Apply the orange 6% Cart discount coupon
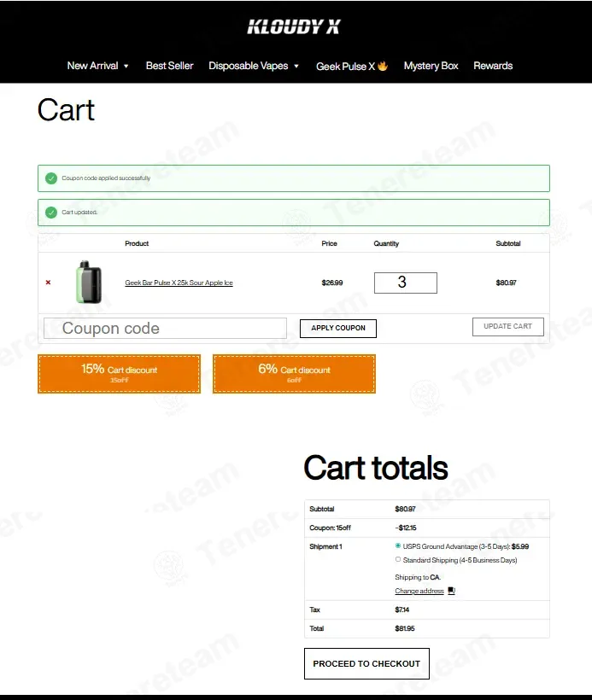Screen dimensions: 592x700 294,374
